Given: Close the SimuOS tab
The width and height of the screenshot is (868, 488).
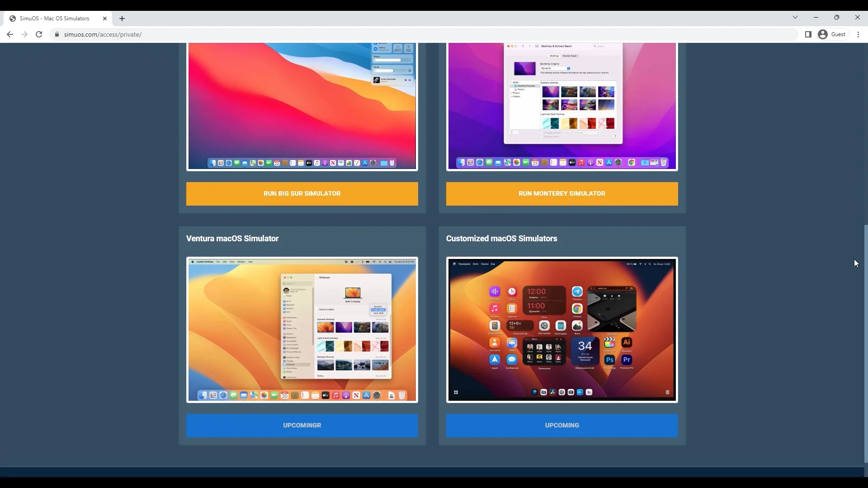Looking at the screenshot, I should [x=105, y=19].
